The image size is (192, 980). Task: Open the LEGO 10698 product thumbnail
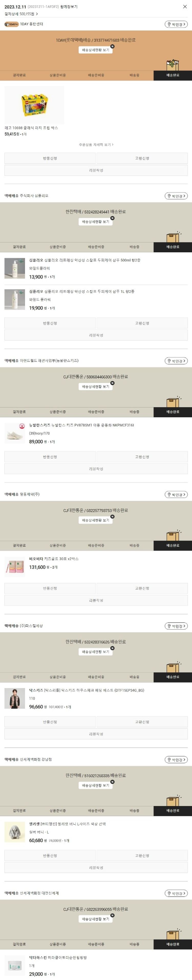pos(34,105)
